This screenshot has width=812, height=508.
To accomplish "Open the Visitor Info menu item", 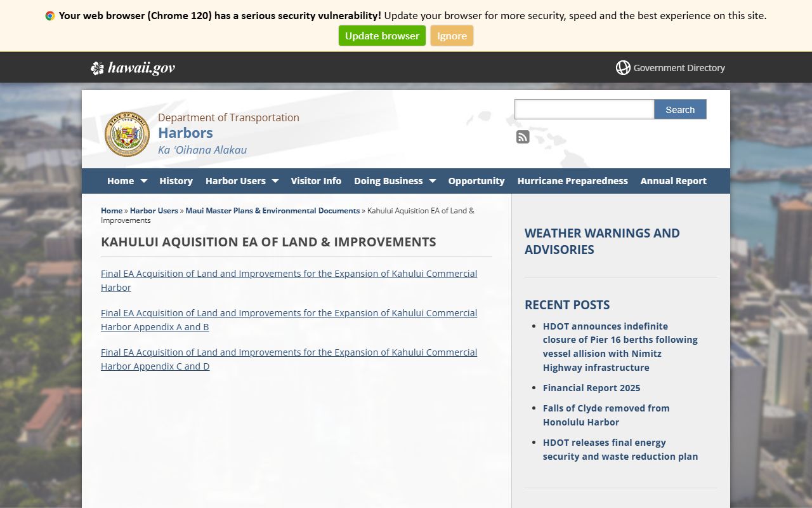I will 316,181.
